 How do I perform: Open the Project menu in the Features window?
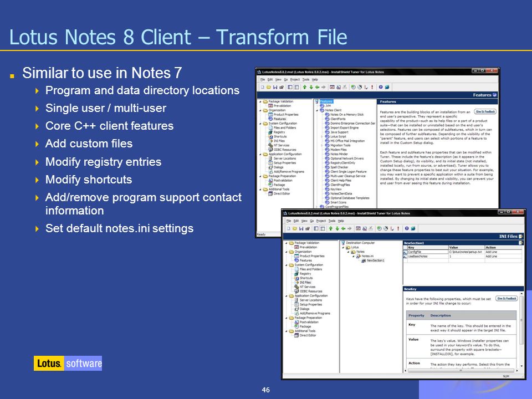click(x=295, y=79)
